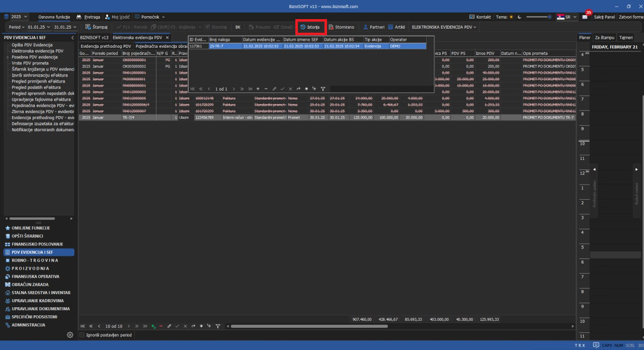
Task: Click the filter funnel icon in bottom navigator
Action: tap(217, 326)
